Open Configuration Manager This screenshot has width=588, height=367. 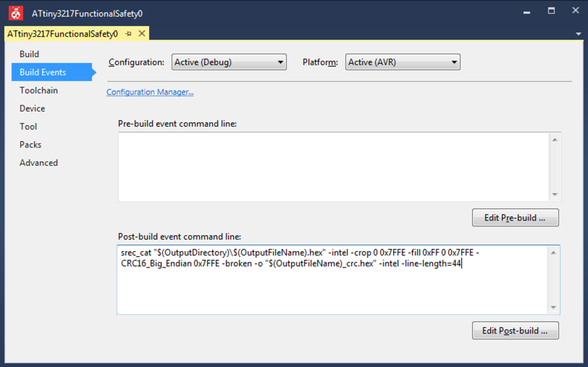pos(149,92)
